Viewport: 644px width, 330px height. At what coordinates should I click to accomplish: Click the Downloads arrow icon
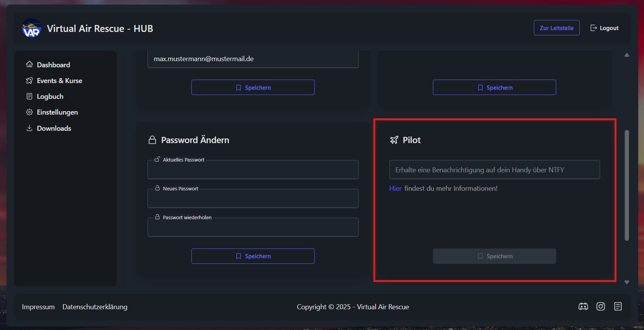(x=29, y=128)
